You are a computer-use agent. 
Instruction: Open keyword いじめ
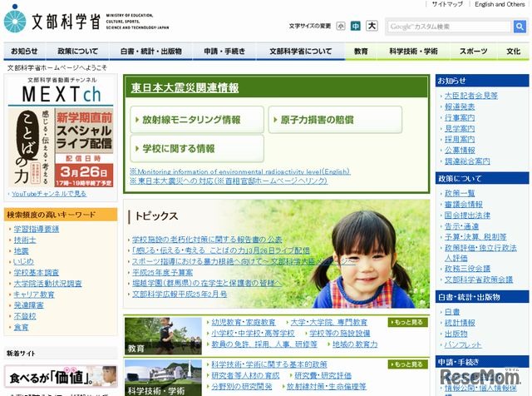(x=24, y=261)
